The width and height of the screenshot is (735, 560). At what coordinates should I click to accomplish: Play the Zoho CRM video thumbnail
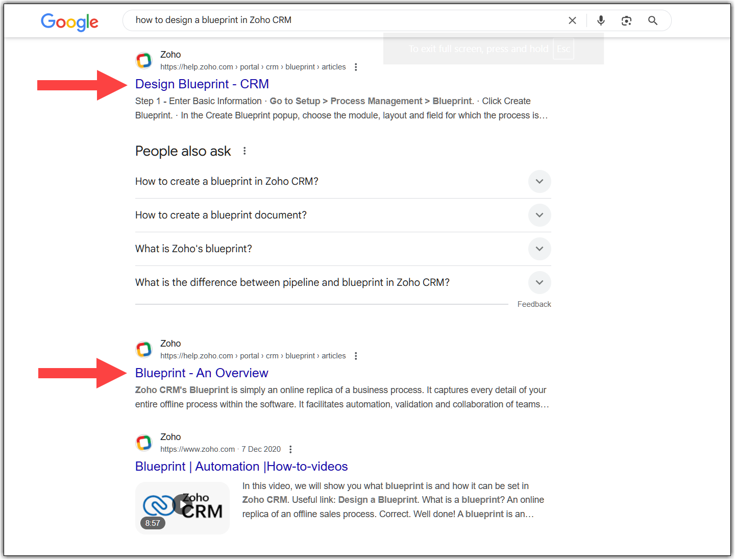point(182,508)
